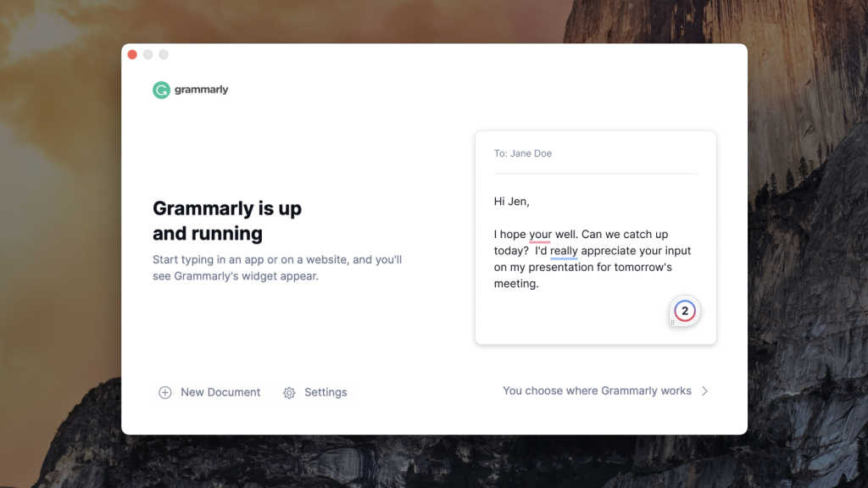Click the Settings gear icon
The image size is (868, 488).
[x=289, y=392]
